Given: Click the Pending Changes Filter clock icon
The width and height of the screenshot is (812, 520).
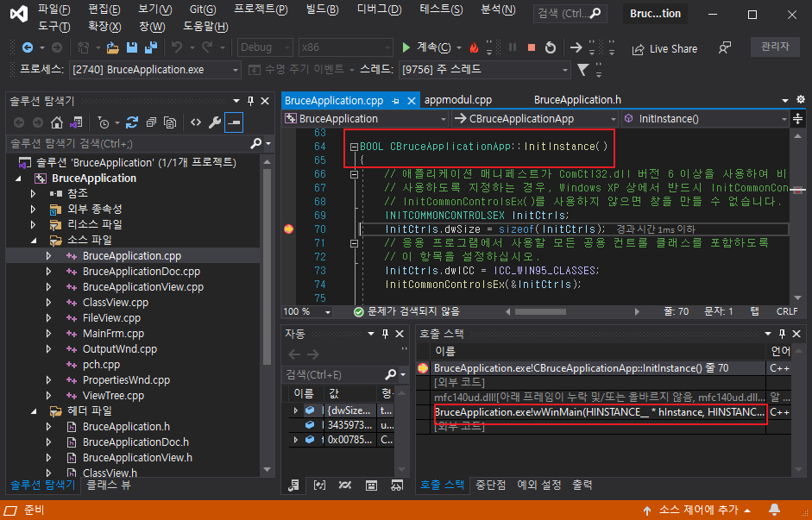Looking at the screenshot, I should (x=103, y=122).
